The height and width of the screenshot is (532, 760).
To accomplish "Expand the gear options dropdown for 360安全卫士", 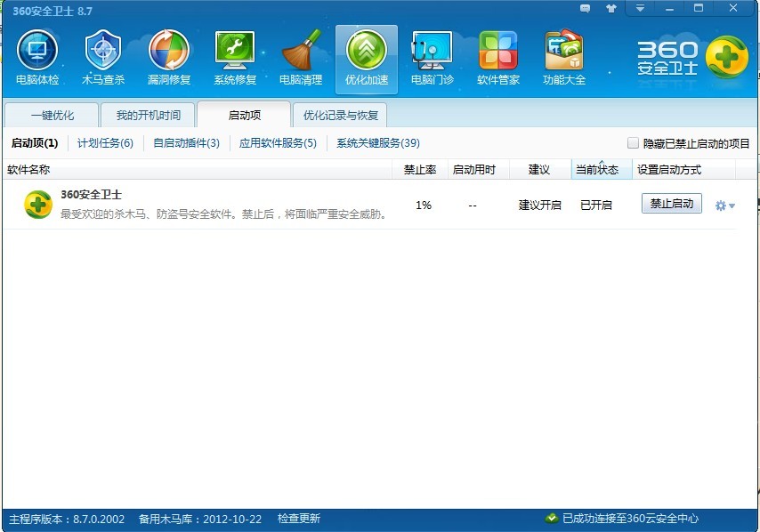I will (x=725, y=206).
